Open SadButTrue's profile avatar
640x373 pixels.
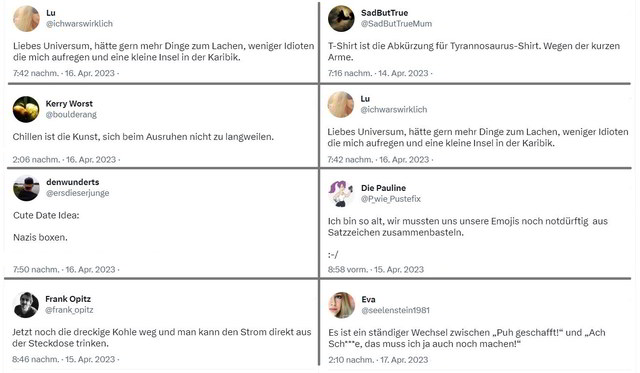pyautogui.click(x=341, y=18)
